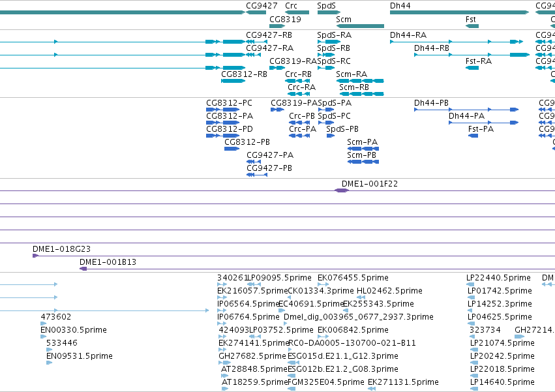Select the LP09095.5prime EST label

point(279,278)
